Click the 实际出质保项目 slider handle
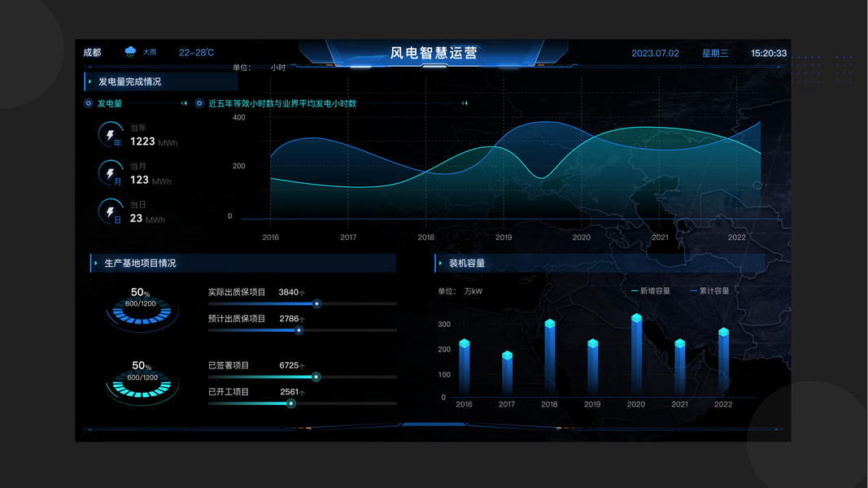868x488 pixels. click(x=316, y=303)
